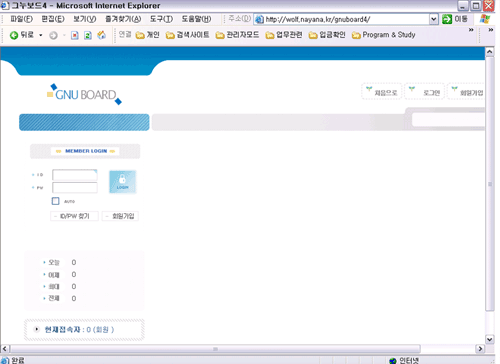500x364 pixels.
Task: Click the ID/PW 찾기 button
Action: tap(74, 216)
